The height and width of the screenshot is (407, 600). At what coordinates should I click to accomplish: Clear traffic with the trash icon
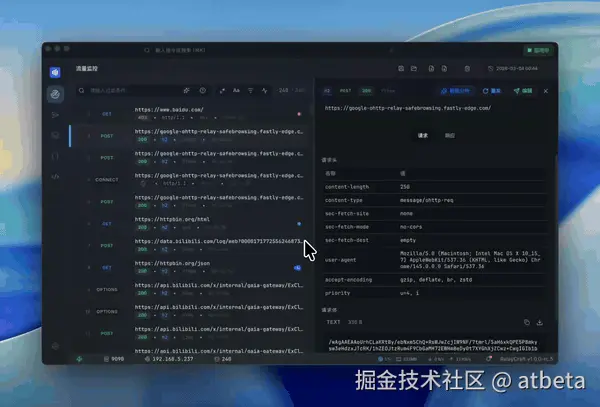click(467, 68)
